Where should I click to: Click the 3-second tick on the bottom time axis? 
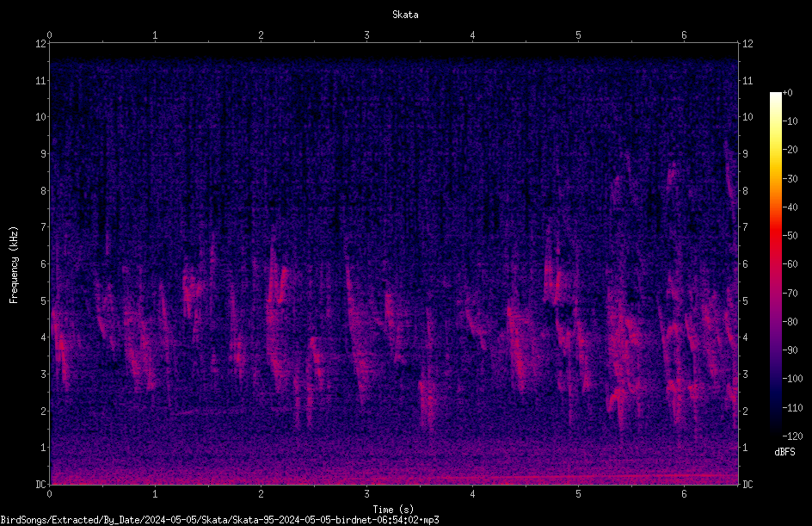tap(366, 494)
